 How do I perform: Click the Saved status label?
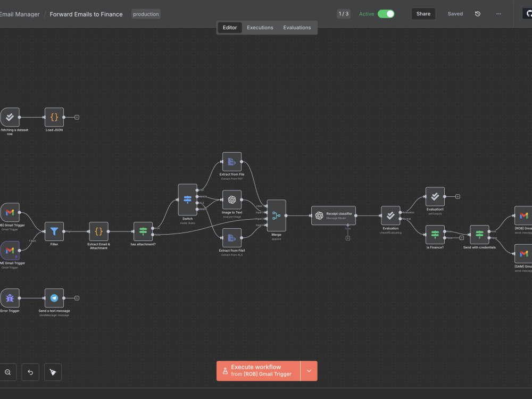(455, 14)
